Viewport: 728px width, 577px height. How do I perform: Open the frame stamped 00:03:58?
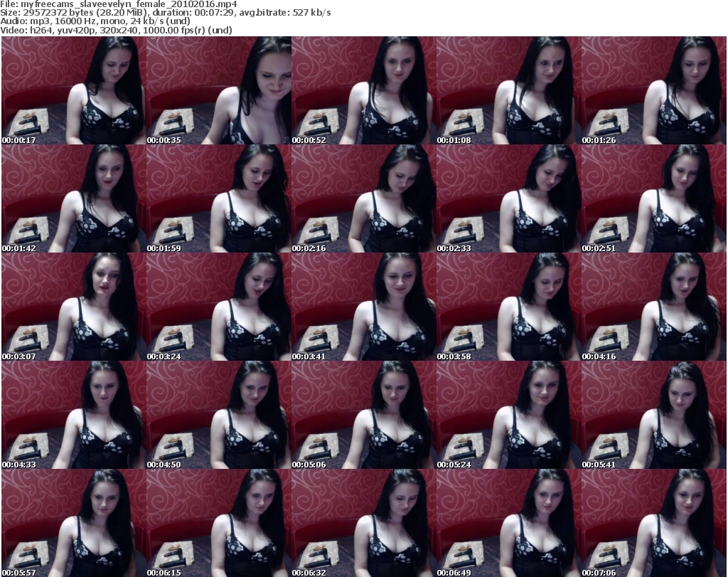pos(509,307)
